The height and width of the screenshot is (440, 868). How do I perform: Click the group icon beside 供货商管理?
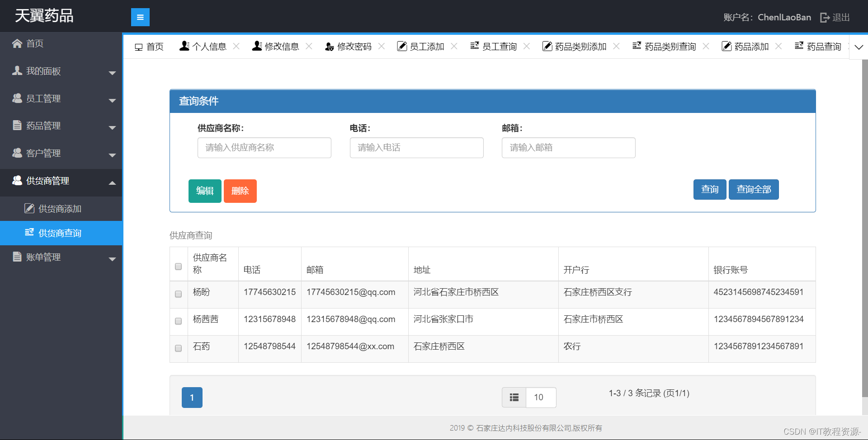(17, 180)
